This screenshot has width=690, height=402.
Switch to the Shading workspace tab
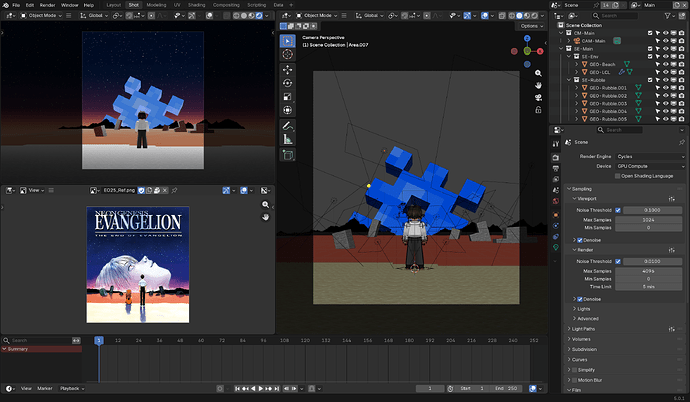tap(197, 5)
